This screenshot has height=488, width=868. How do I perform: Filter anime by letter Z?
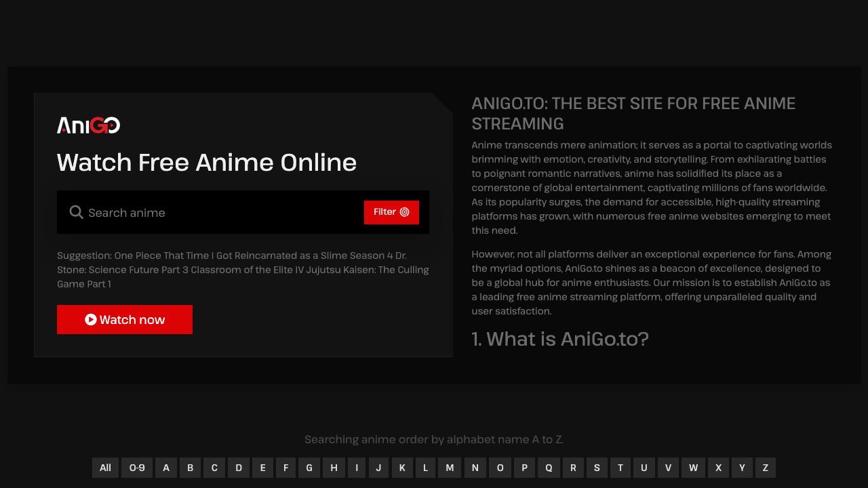pos(766,468)
